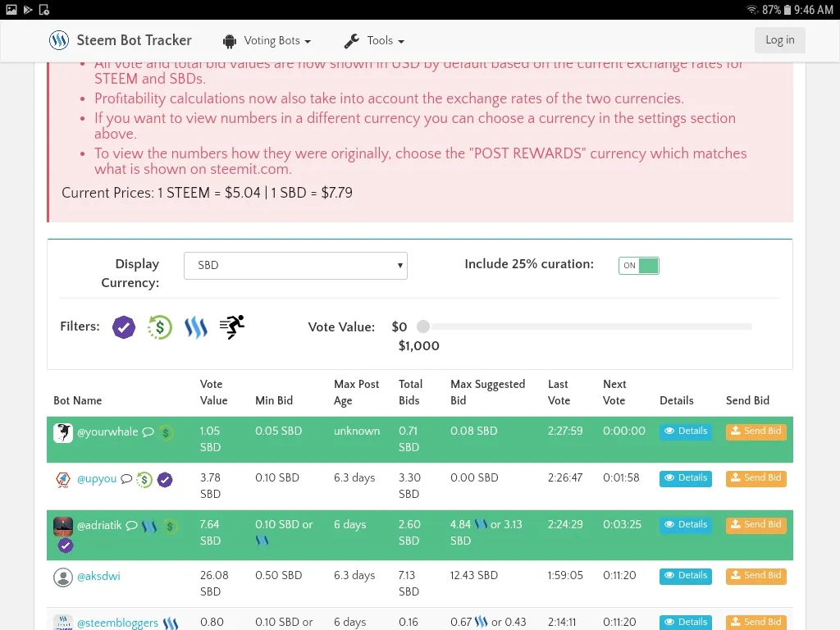Open the Tools menu
Image resolution: width=840 pixels, height=630 pixels.
386,41
